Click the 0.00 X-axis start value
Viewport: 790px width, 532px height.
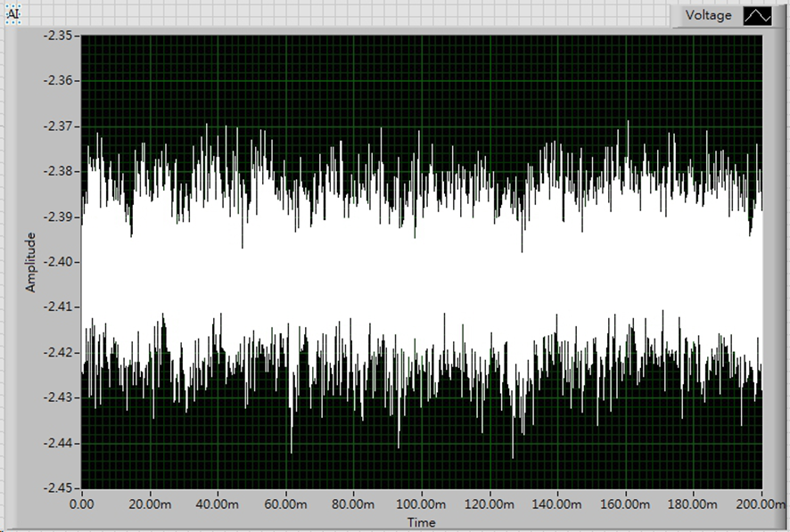[82, 504]
